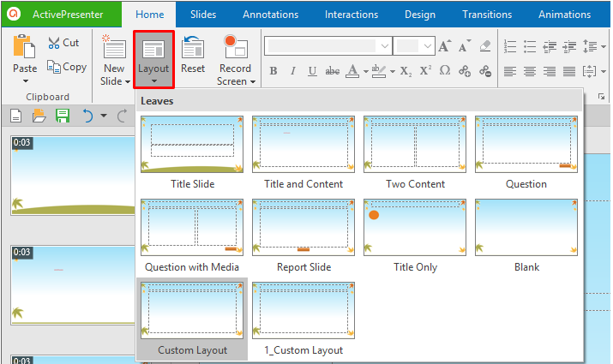613x364 pixels.
Task: Apply bulleted list formatting
Action: coord(530,46)
